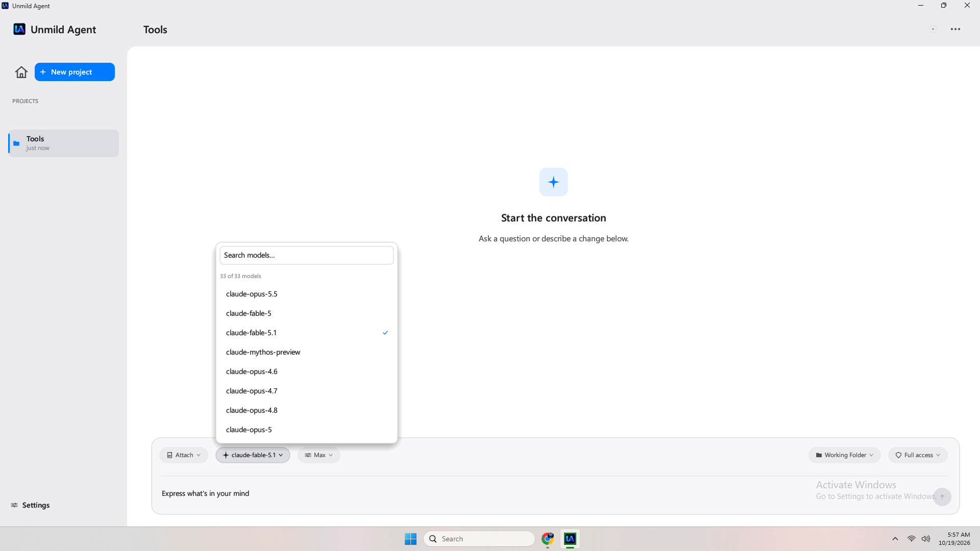Screen dimensions: 980x551
Task: Select claude-mythos-preview model
Action: (x=307, y=352)
